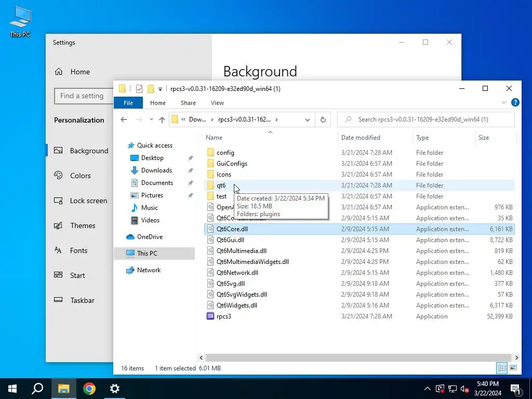The height and width of the screenshot is (399, 532).
Task: Select the rpcs3 application icon
Action: [210, 316]
